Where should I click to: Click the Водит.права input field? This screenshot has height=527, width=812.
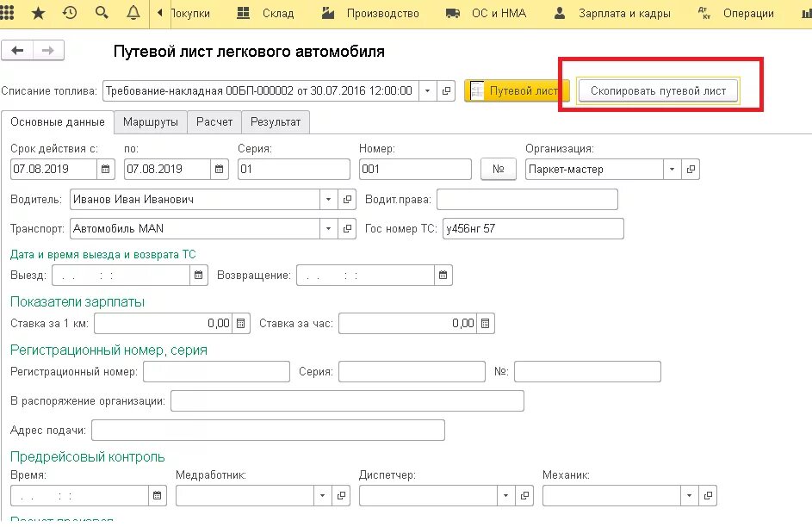point(527,199)
